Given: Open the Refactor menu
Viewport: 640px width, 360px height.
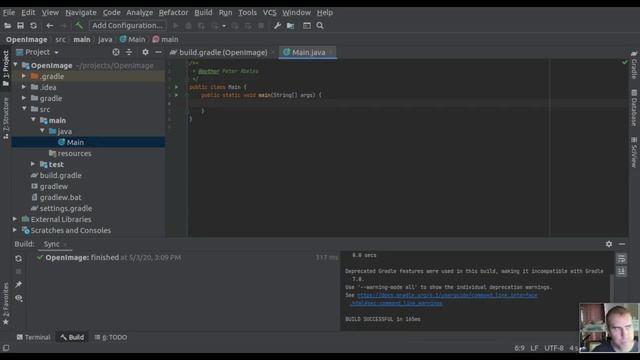Looking at the screenshot, I should point(173,13).
